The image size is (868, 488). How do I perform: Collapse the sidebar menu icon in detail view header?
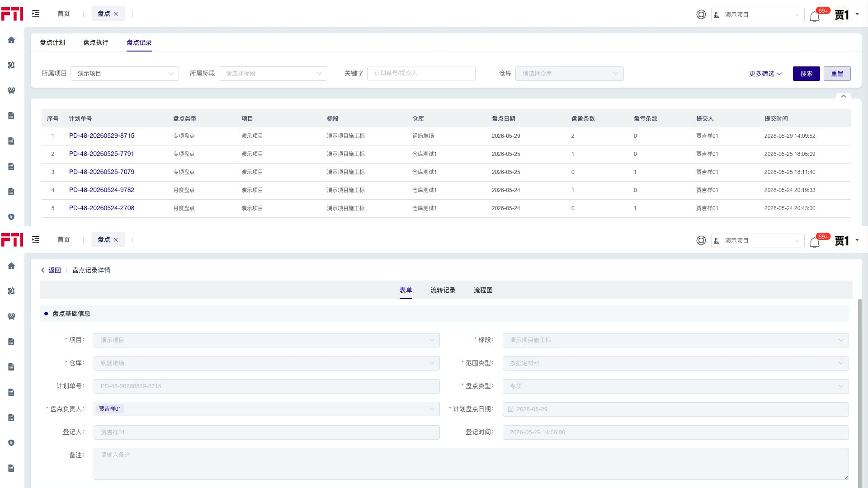tap(36, 239)
